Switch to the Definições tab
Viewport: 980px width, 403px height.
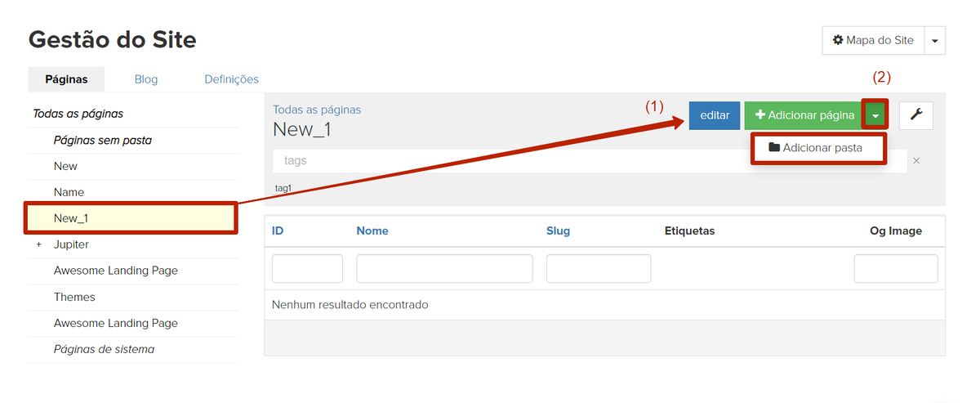coord(231,79)
